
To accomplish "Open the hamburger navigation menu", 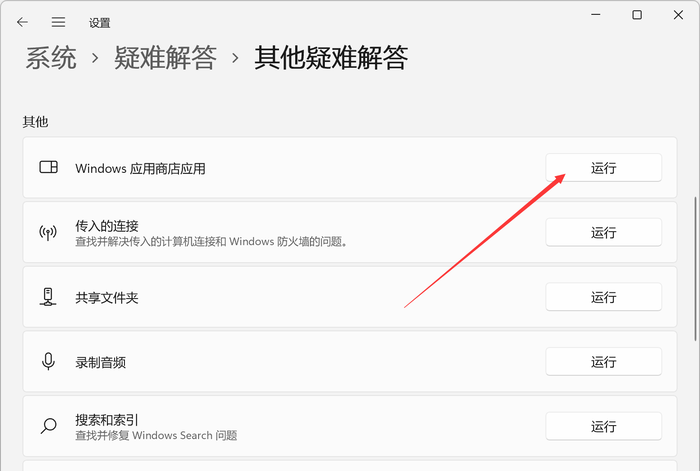I will [x=59, y=21].
